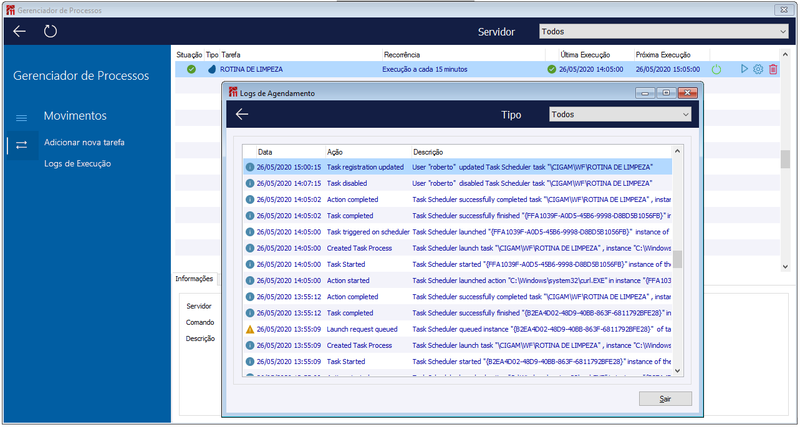Image resolution: width=800 pixels, height=427 pixels.
Task: Click info icon on 13:55:09 Task Started row
Action: (250, 362)
